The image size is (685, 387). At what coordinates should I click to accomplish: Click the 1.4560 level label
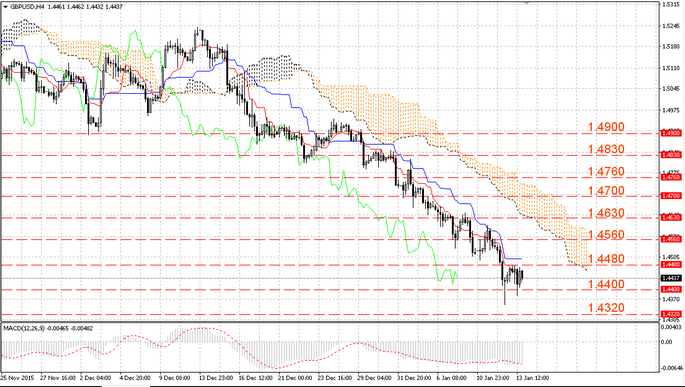point(606,235)
